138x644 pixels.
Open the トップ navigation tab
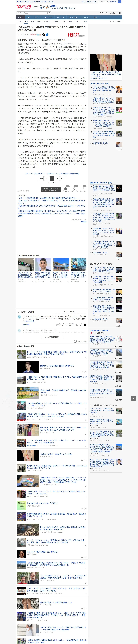tap(20, 17)
